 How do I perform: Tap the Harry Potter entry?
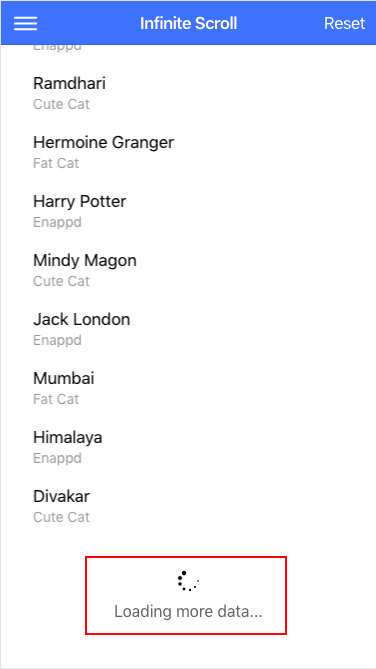click(x=188, y=211)
